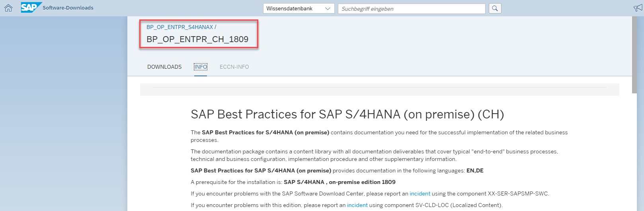This screenshot has width=644, height=211.
Task: Go to the home page icon
Action: pos(8,8)
